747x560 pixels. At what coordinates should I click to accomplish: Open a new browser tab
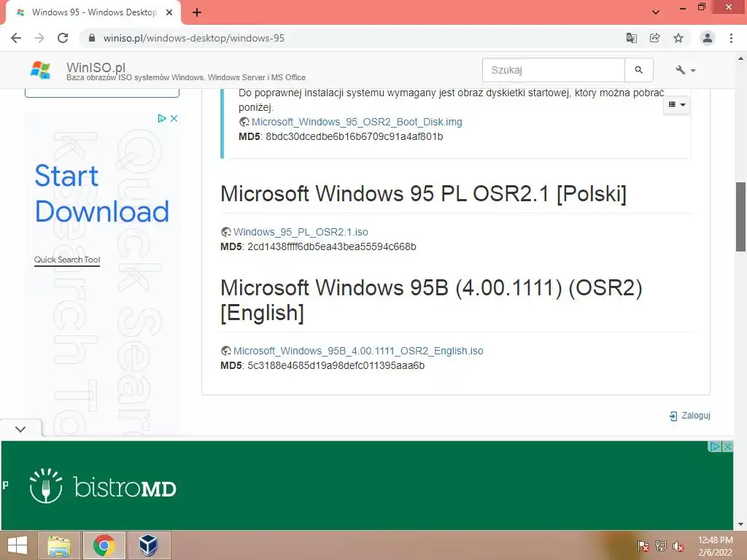[x=197, y=12]
